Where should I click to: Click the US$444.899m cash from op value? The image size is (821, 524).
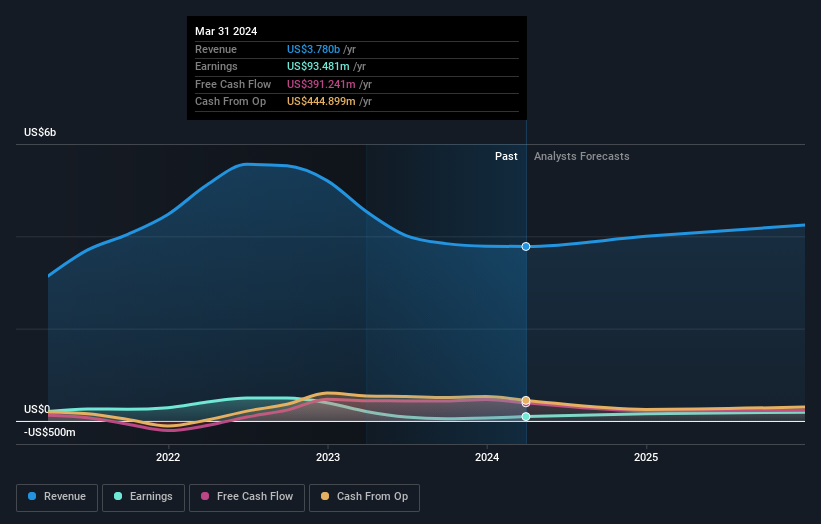click(x=321, y=102)
